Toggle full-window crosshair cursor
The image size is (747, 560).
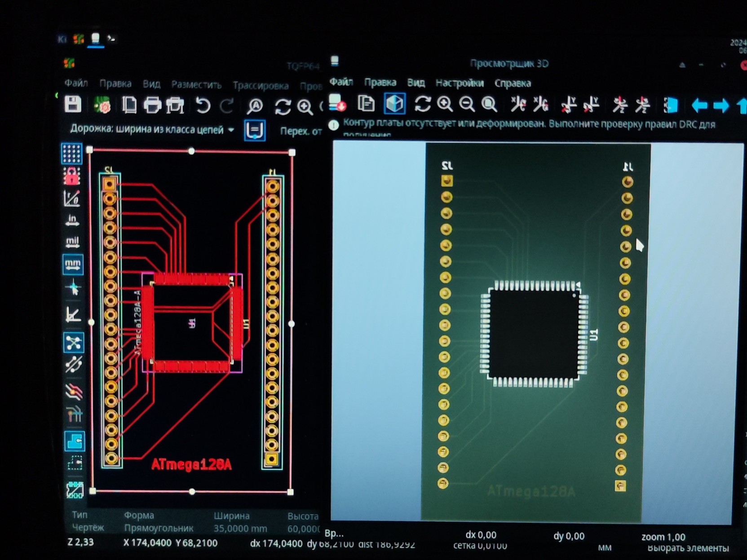73,287
